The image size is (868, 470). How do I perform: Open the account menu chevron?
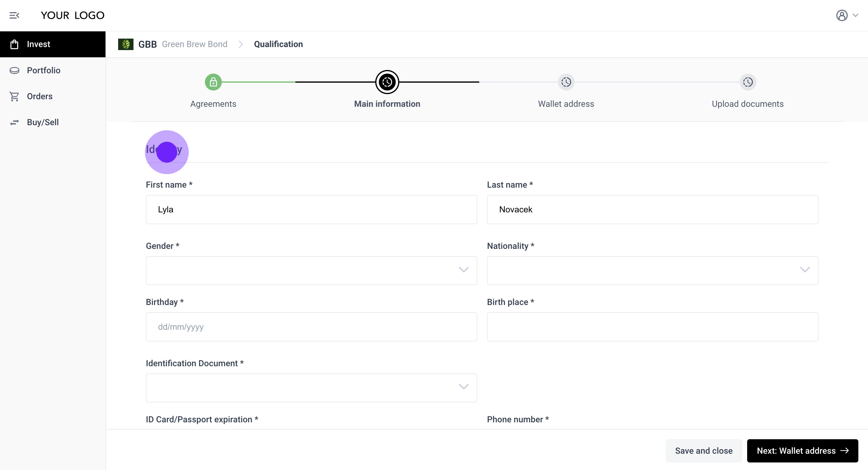pyautogui.click(x=856, y=15)
